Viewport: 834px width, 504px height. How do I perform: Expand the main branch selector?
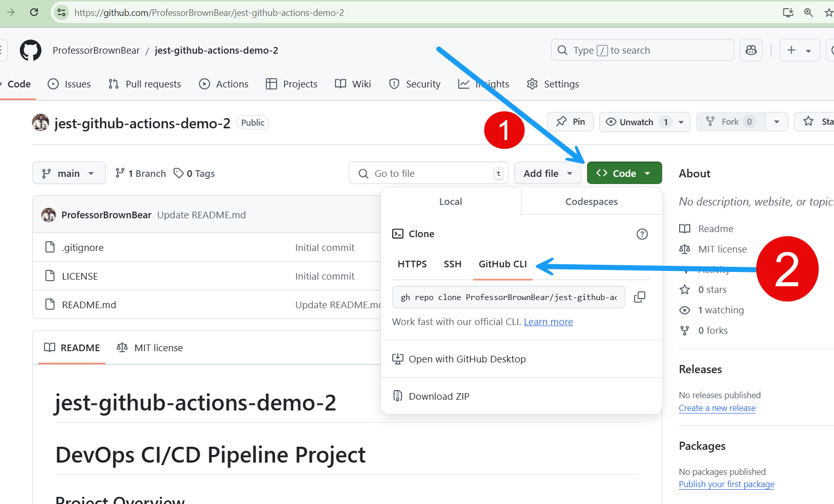click(x=69, y=173)
